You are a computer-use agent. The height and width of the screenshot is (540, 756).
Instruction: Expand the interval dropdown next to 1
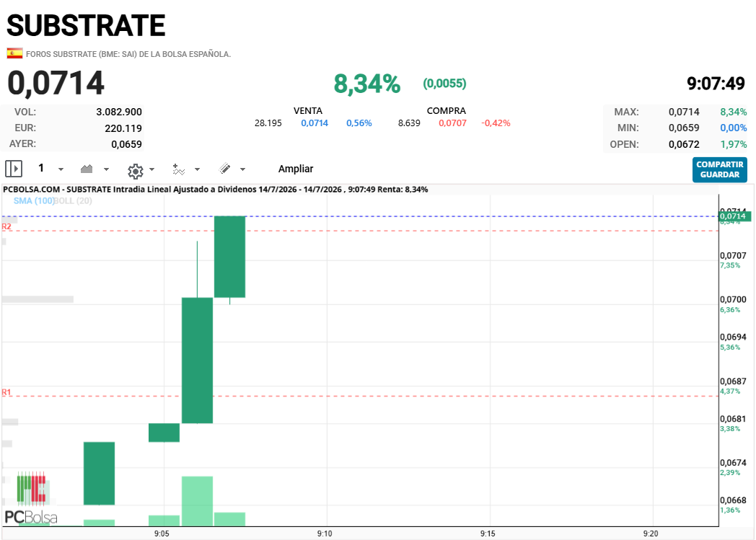click(61, 169)
